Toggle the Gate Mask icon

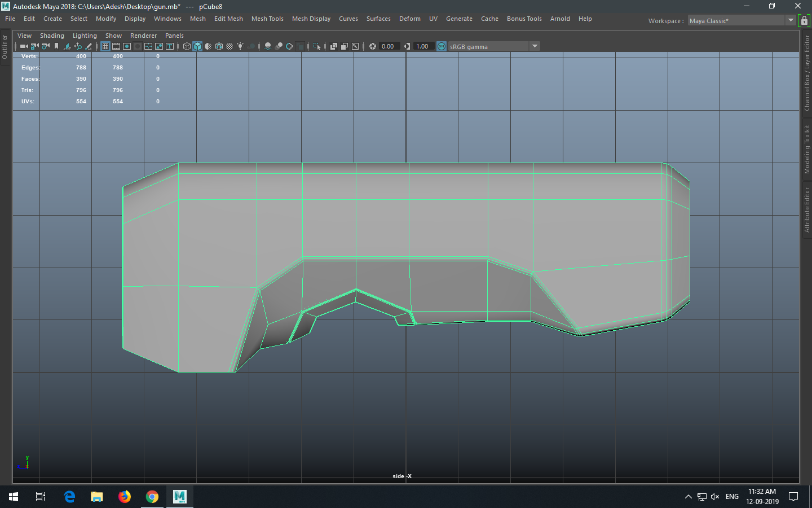(138, 46)
